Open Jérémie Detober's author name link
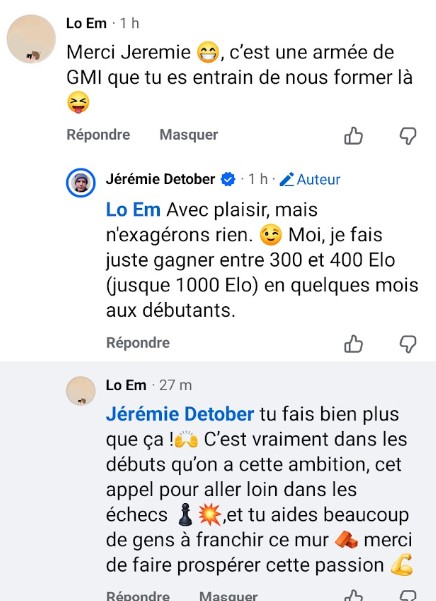 tap(161, 179)
